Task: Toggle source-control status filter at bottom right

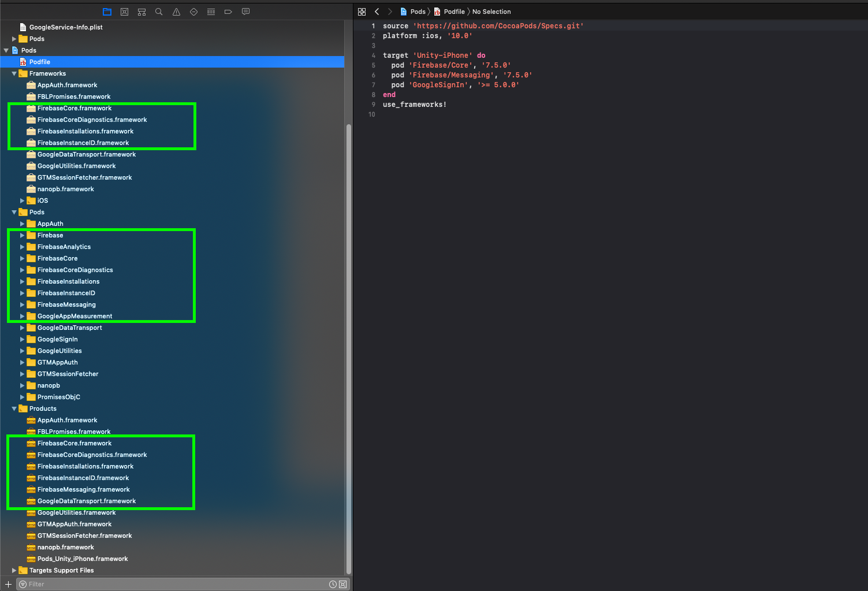Action: tap(343, 584)
